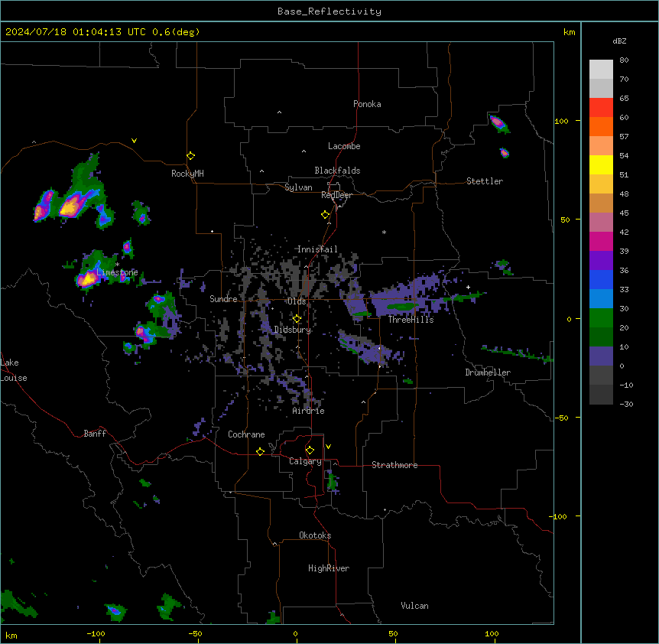Viewport: 659px width, 644px height.
Task: Click the km unit label at bottom left
Action: point(11,636)
